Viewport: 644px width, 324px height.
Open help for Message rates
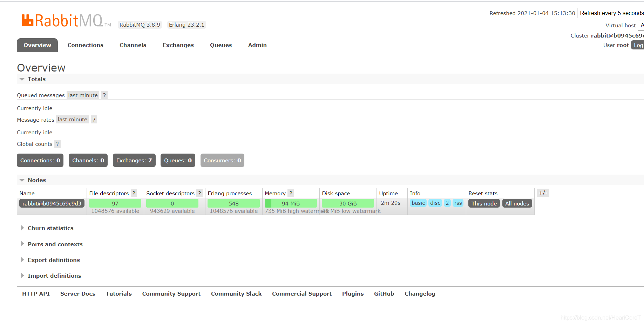point(94,120)
